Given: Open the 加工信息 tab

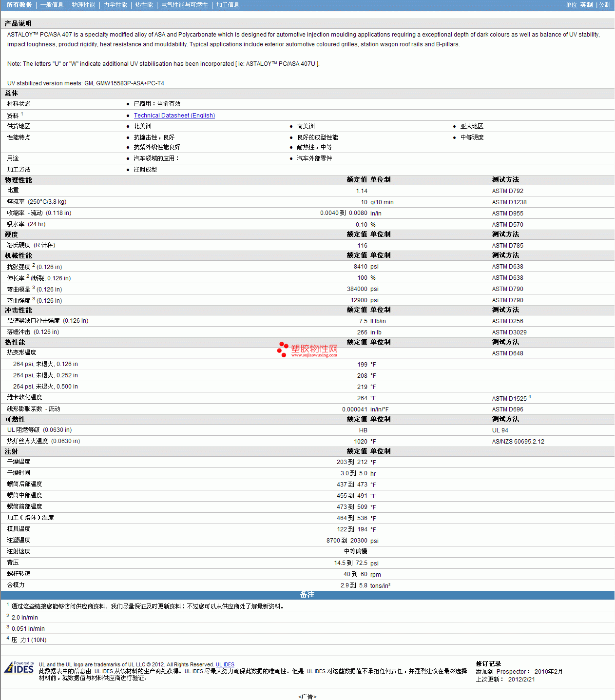Looking at the screenshot, I should 228,5.
